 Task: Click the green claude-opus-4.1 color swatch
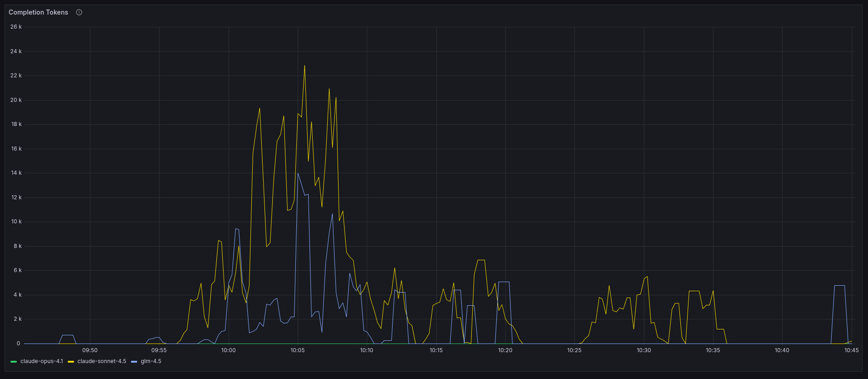[14, 362]
